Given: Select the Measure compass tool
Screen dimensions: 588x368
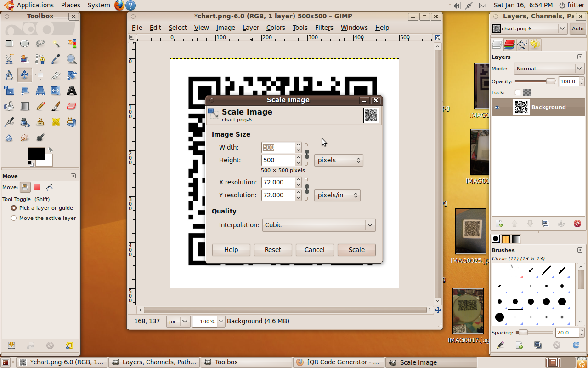Looking at the screenshot, I should coord(9,75).
